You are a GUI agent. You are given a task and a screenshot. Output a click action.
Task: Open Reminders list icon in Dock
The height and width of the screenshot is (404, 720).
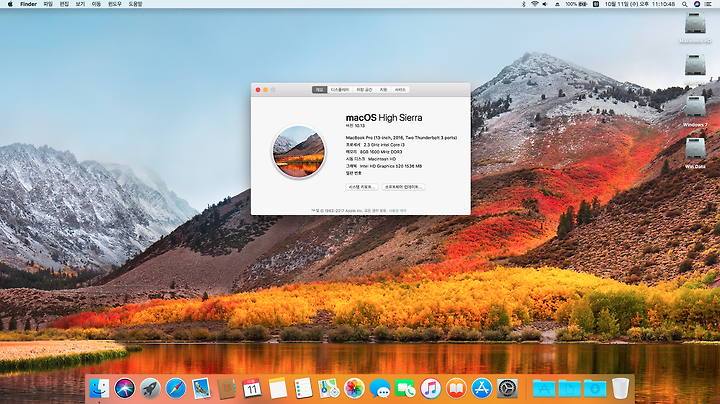point(303,388)
